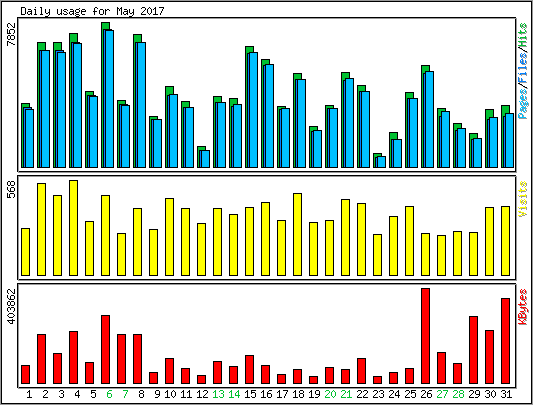
Task: Click the tallest hits bar for day 6
Action: click(x=105, y=95)
